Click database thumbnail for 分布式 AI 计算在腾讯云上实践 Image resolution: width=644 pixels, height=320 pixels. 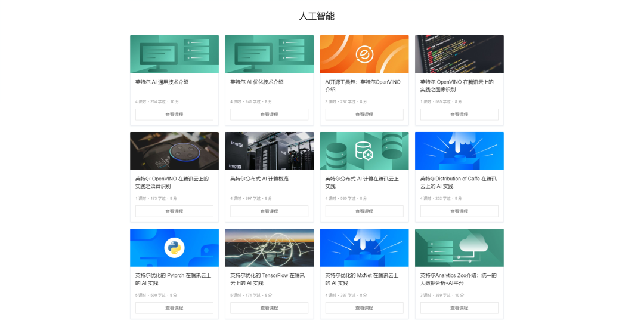coord(364,151)
